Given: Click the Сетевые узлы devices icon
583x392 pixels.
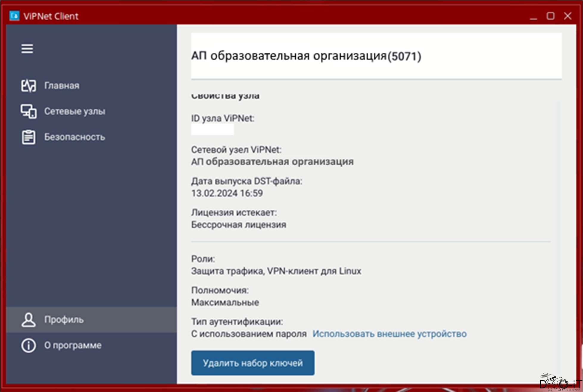Looking at the screenshot, I should coord(29,111).
